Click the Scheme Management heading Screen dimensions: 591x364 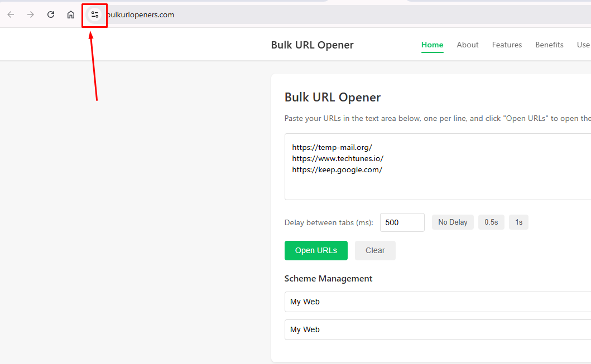click(x=328, y=279)
